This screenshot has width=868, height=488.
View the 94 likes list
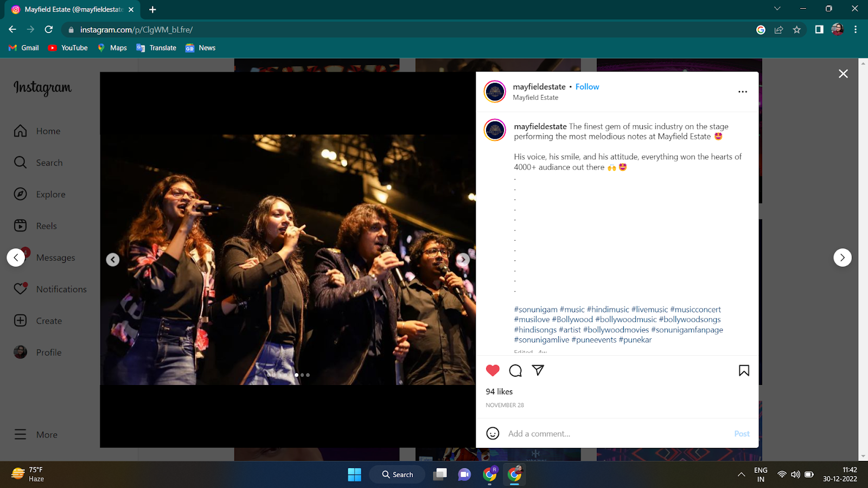point(499,391)
